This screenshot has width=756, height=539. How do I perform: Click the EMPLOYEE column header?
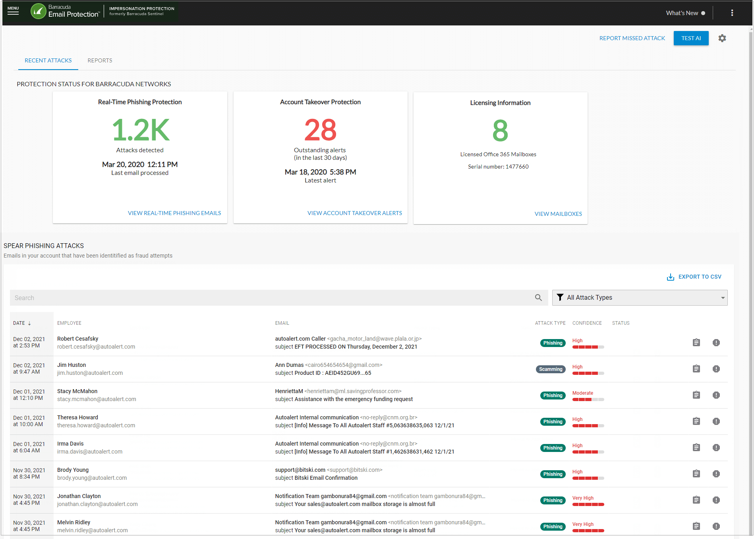(x=69, y=323)
